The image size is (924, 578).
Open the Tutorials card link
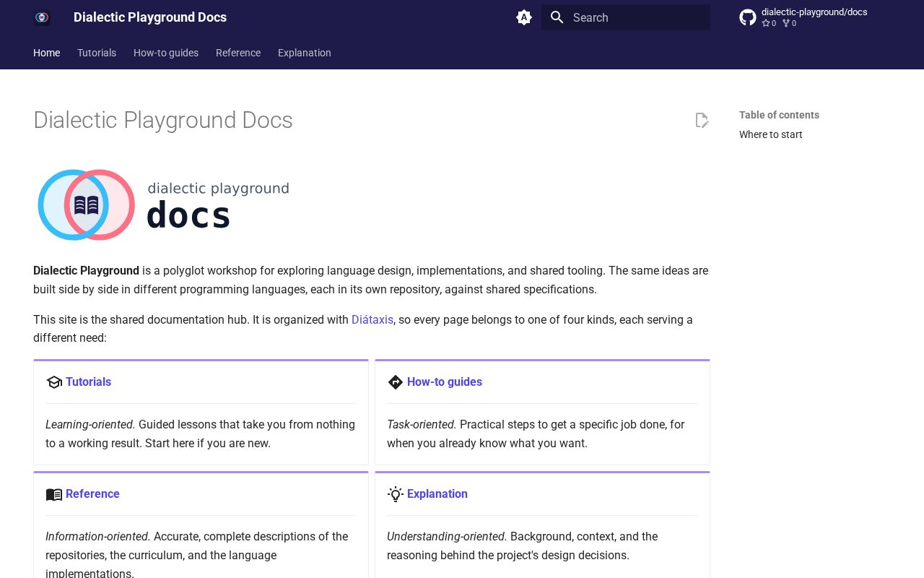[89, 381]
